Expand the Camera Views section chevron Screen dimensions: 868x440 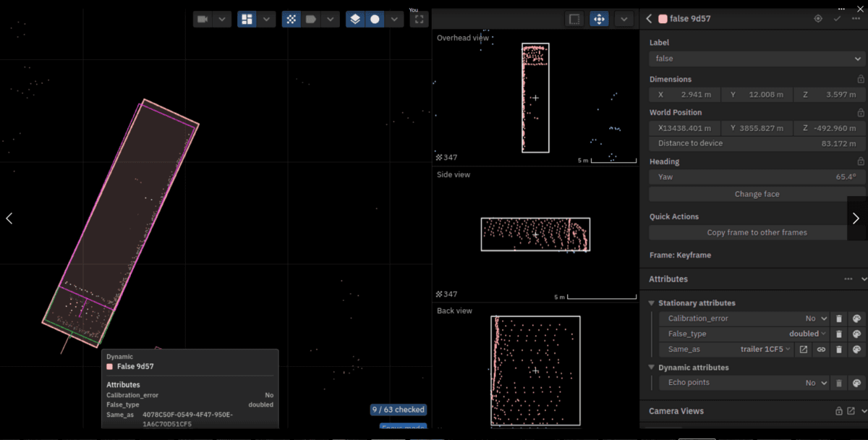click(x=863, y=411)
